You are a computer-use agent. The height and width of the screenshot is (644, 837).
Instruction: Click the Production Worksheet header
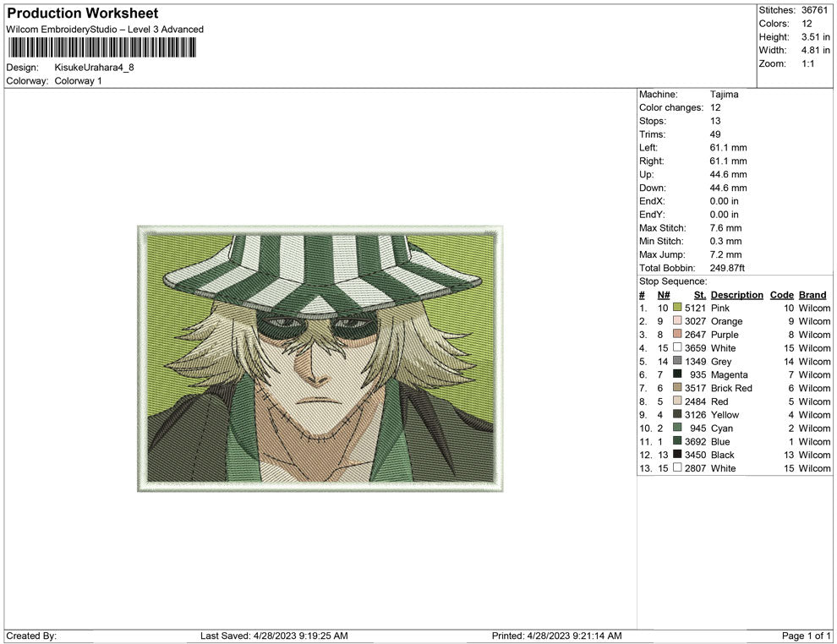click(81, 13)
